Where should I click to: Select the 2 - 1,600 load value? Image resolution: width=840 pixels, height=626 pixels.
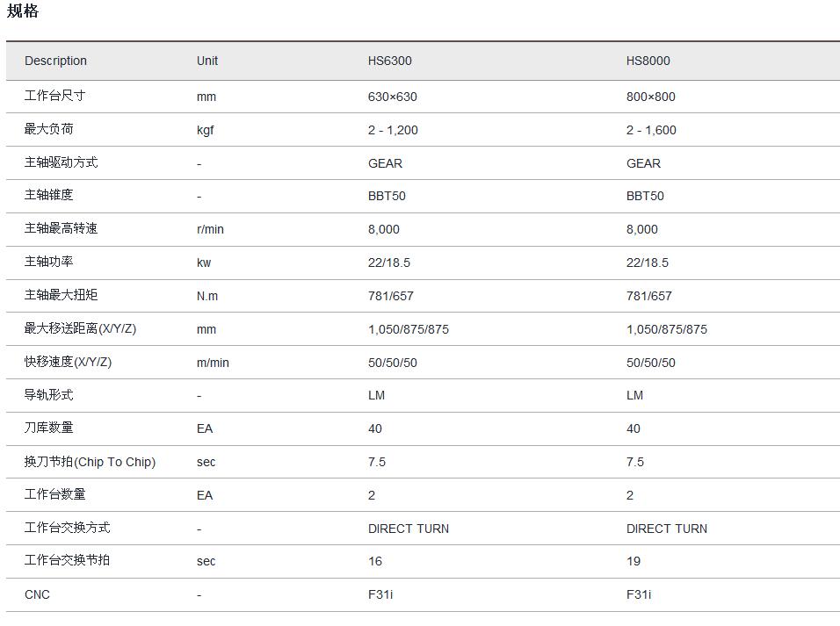coord(651,130)
